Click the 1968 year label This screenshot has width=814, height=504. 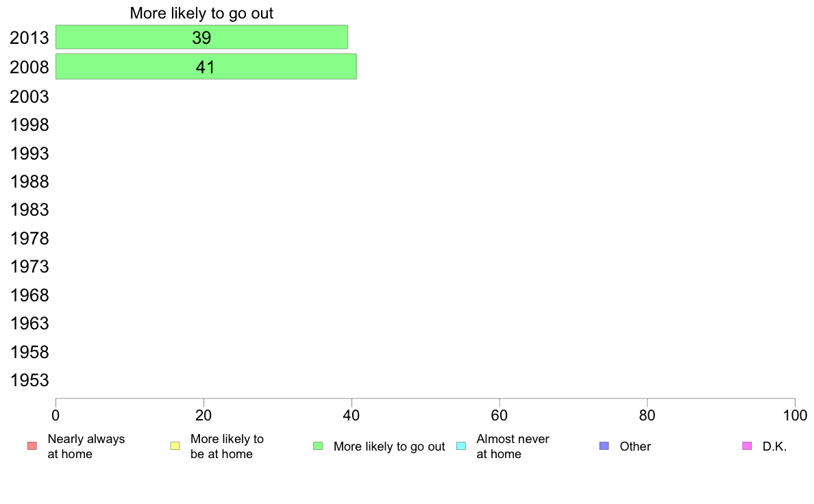29,295
